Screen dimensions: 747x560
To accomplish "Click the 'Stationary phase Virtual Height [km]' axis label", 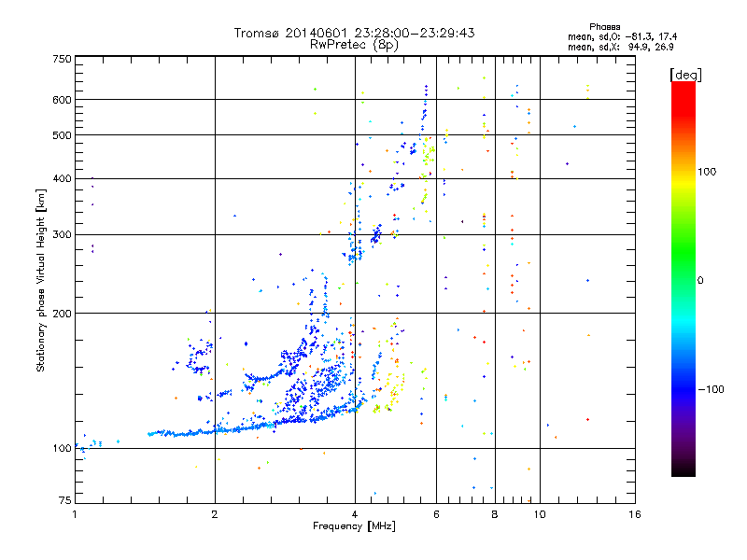I will pyautogui.click(x=41, y=280).
